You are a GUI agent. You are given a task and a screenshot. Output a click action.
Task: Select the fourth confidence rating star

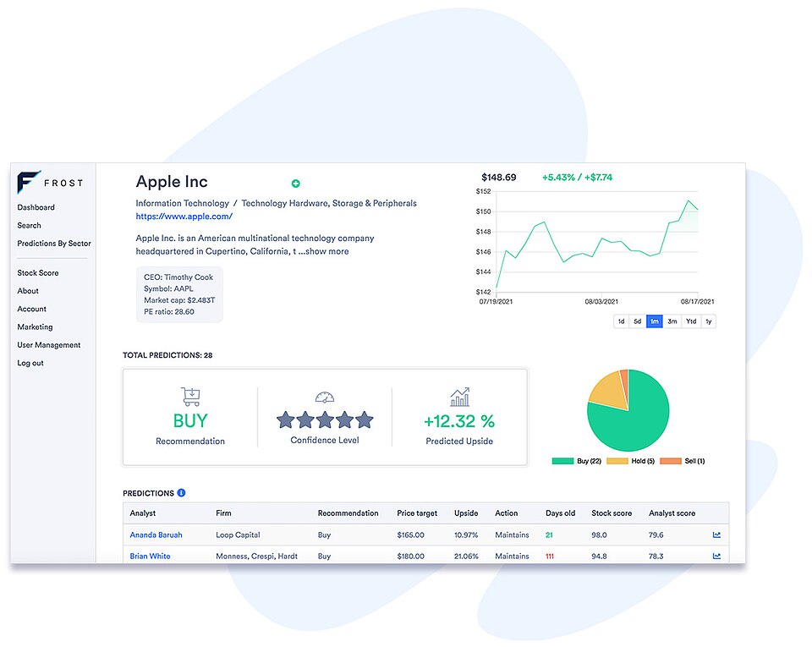(346, 418)
